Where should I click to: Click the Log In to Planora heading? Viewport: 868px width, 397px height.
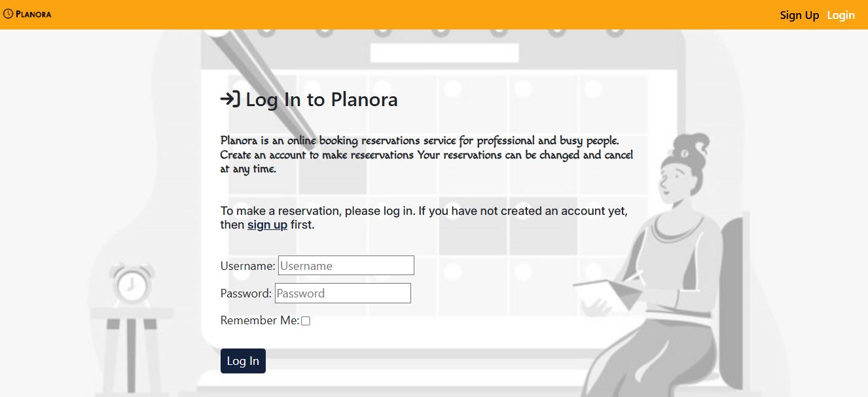321,100
